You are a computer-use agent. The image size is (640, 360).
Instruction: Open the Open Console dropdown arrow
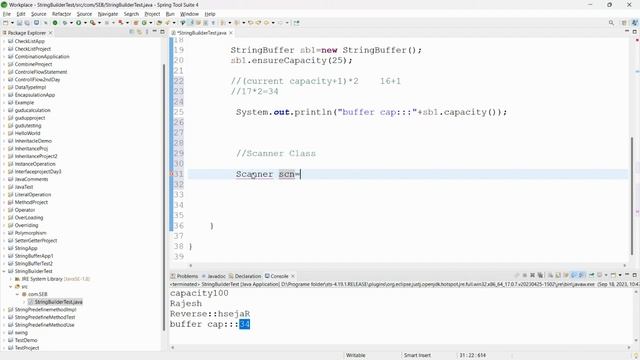pyautogui.click(x=620, y=276)
